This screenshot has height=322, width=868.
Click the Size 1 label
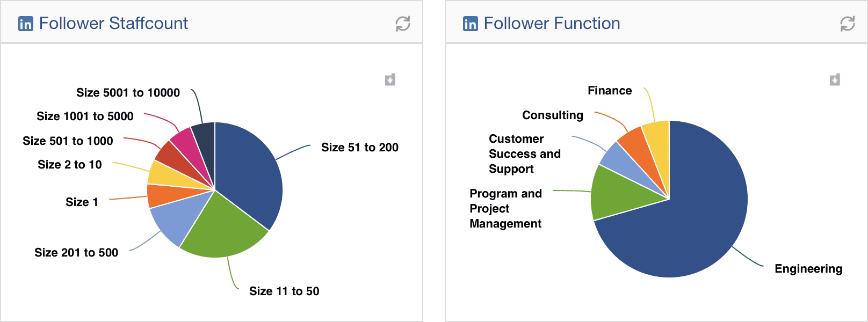pos(82,202)
